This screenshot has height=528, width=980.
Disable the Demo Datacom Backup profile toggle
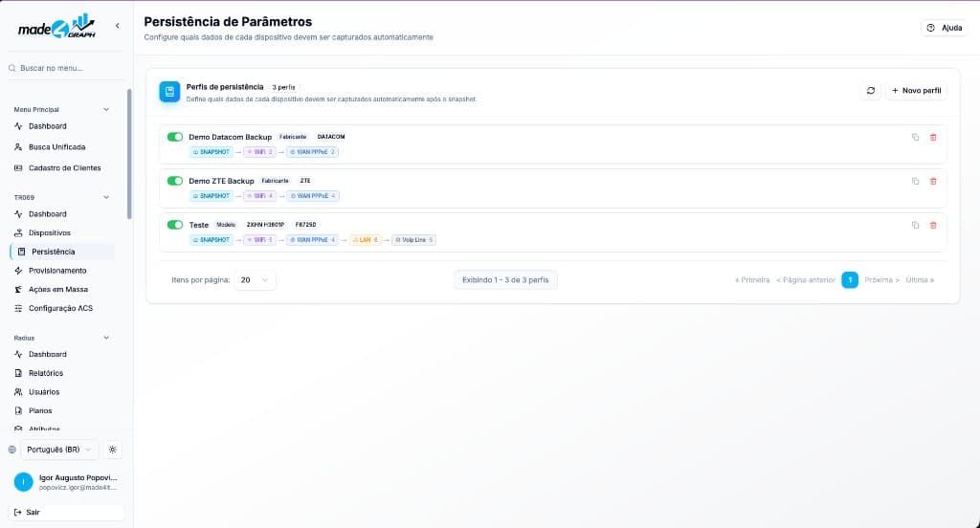[x=175, y=137]
